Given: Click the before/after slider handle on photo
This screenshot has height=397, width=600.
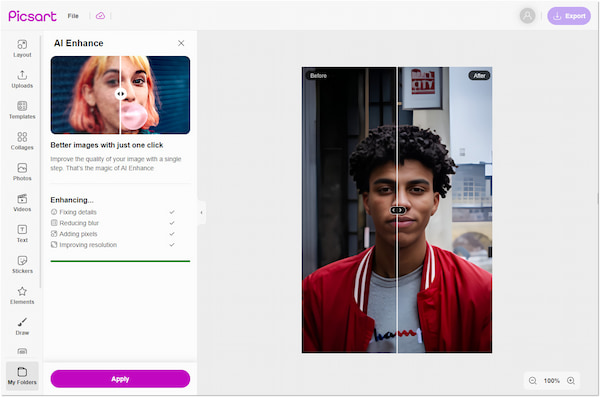Looking at the screenshot, I should (x=398, y=210).
